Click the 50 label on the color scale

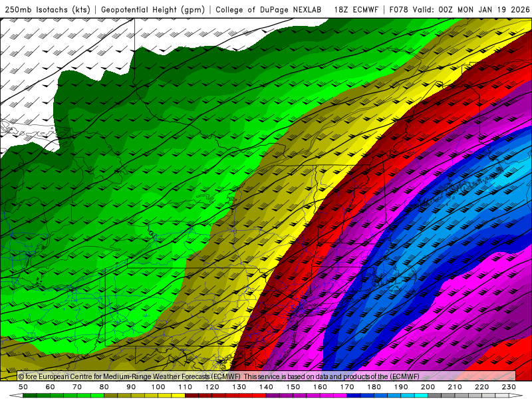tap(23, 387)
